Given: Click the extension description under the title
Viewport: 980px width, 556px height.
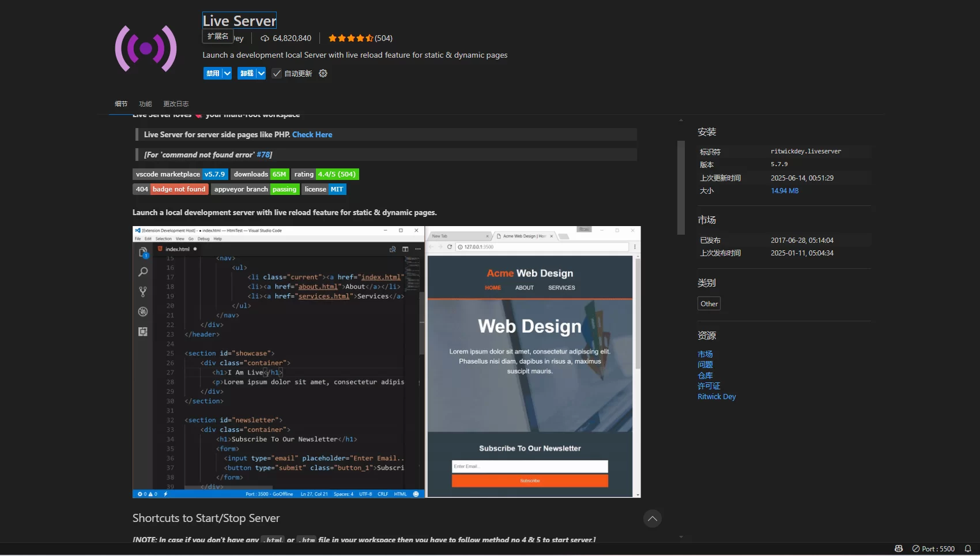Looking at the screenshot, I should 355,55.
